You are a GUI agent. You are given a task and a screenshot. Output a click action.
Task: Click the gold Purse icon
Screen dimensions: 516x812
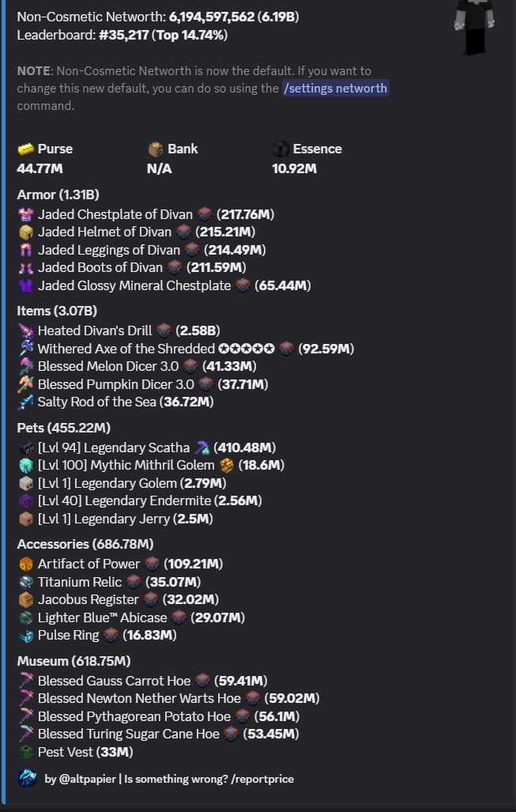(x=26, y=149)
